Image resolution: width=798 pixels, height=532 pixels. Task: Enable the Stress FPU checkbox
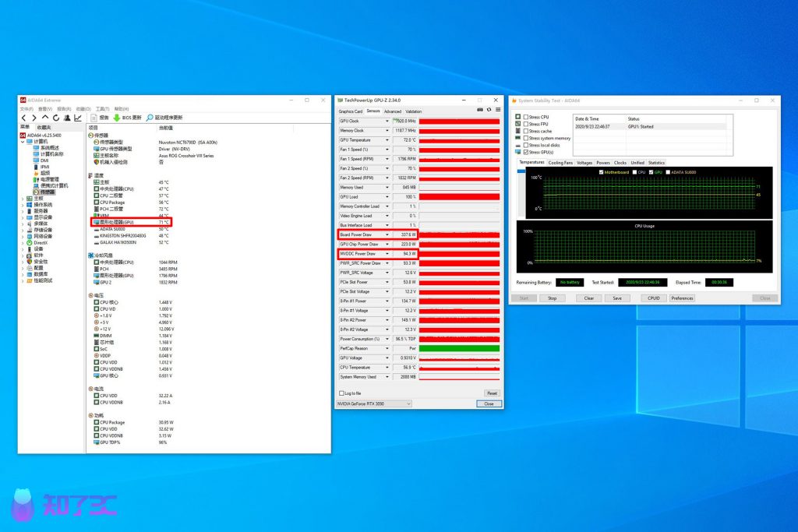click(x=526, y=124)
